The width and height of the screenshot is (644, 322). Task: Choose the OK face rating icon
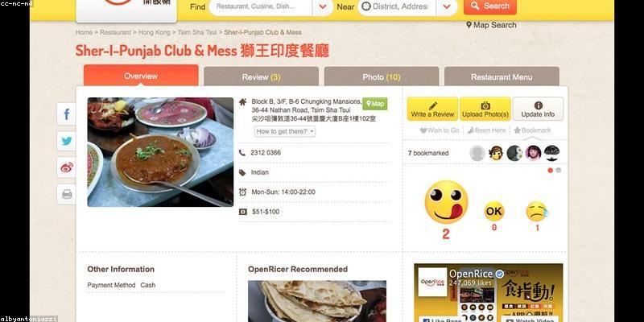(x=494, y=211)
